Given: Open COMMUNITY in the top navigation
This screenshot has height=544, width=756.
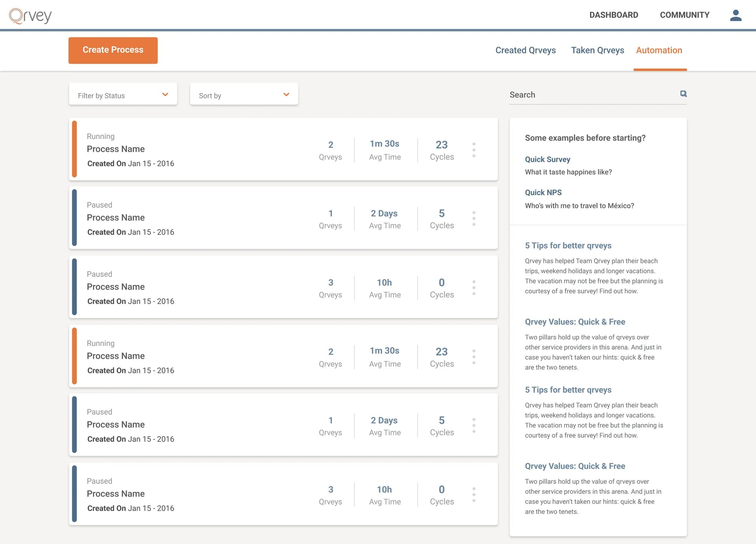Looking at the screenshot, I should (685, 15).
